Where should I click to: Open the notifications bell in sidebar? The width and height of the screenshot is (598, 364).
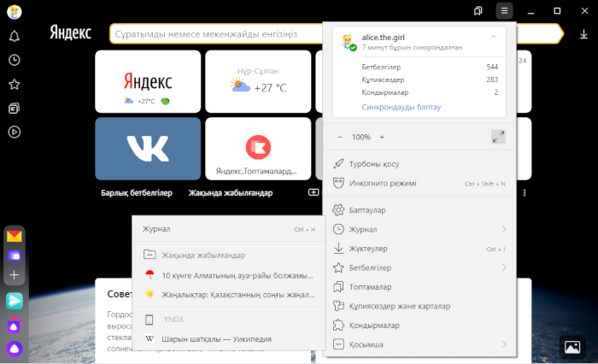tap(15, 36)
